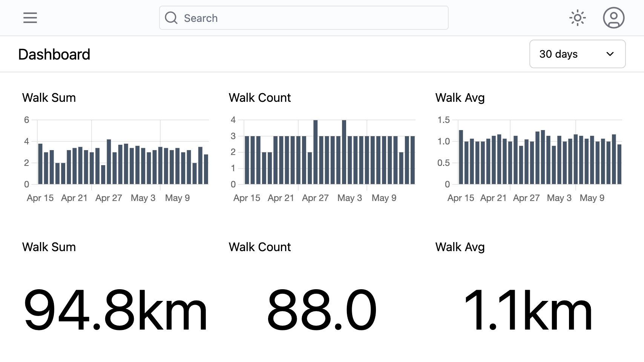Screen dimensions: 644x362
Task: Click the first bar in Walk Avg chart
Action: pos(461,157)
